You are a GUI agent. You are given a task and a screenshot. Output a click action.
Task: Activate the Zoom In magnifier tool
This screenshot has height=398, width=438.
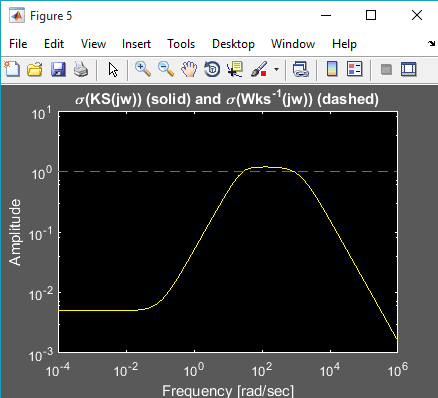pyautogui.click(x=143, y=69)
